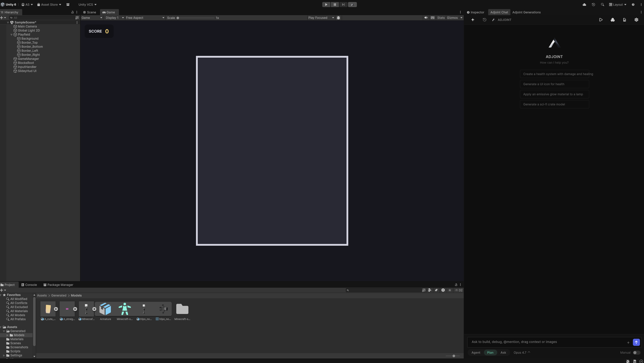Image resolution: width=644 pixels, height=363 pixels.
Task: Open the Layout dropdown
Action: point(617,5)
